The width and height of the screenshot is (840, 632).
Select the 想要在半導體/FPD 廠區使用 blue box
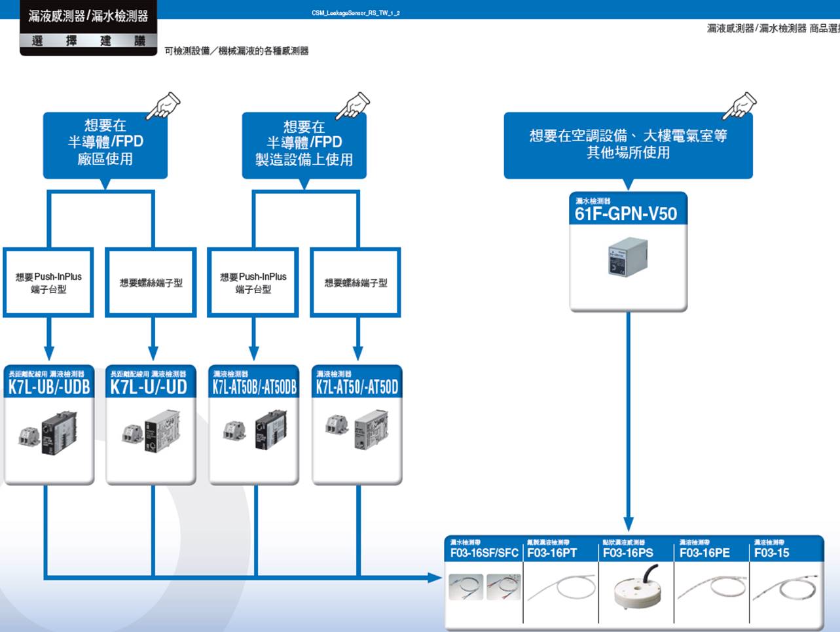tap(105, 145)
